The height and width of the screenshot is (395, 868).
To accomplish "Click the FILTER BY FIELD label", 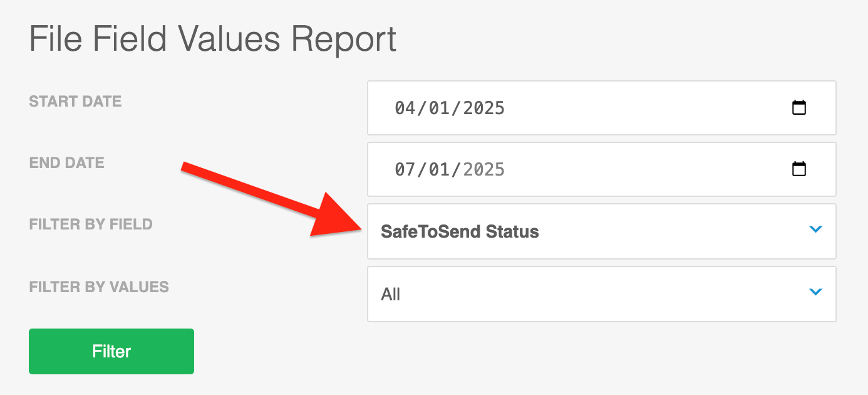I will pyautogui.click(x=91, y=224).
